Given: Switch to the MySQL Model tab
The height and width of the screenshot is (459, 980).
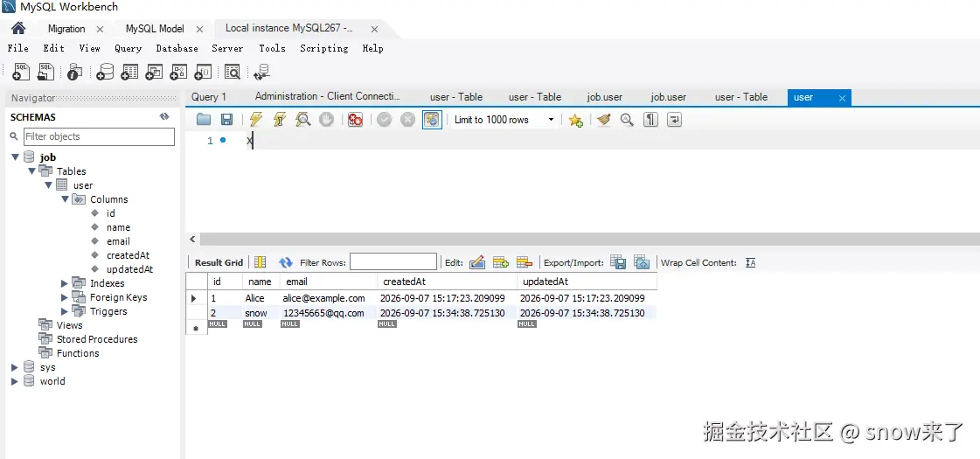Looking at the screenshot, I should (x=155, y=29).
